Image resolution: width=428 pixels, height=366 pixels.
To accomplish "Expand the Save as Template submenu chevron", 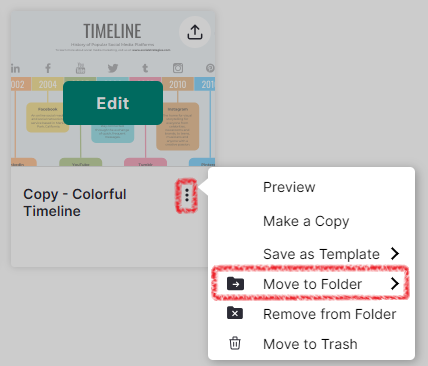I will 395,254.
